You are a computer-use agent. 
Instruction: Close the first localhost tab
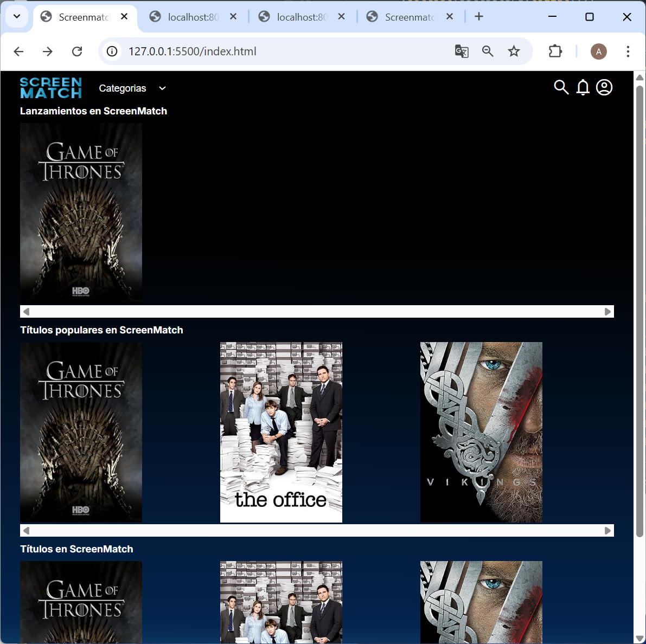tap(233, 16)
